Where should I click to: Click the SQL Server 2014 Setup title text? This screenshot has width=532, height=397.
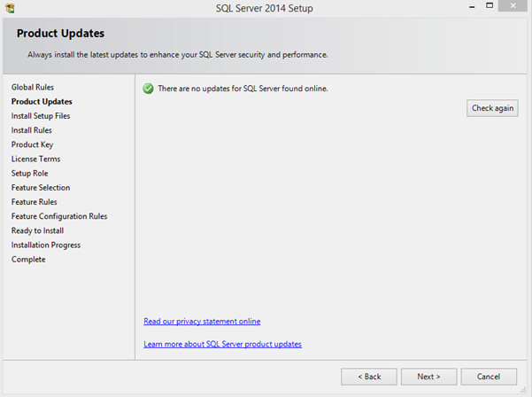coord(265,8)
